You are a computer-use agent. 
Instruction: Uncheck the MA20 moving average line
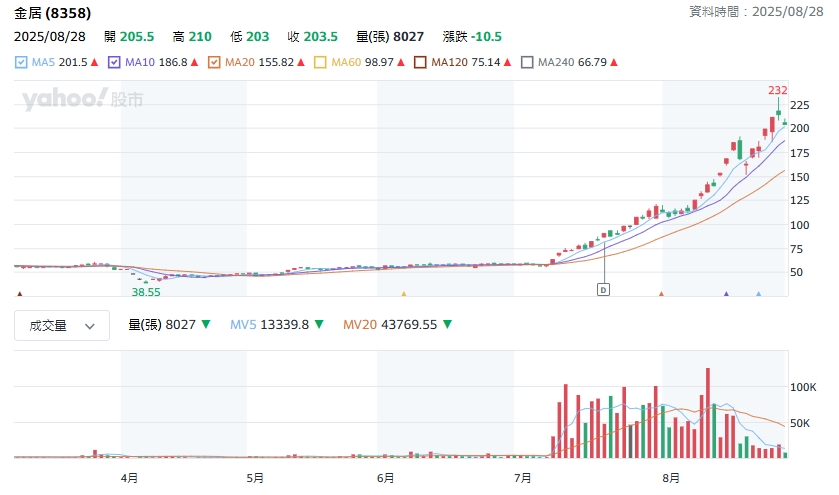pyautogui.click(x=215, y=62)
